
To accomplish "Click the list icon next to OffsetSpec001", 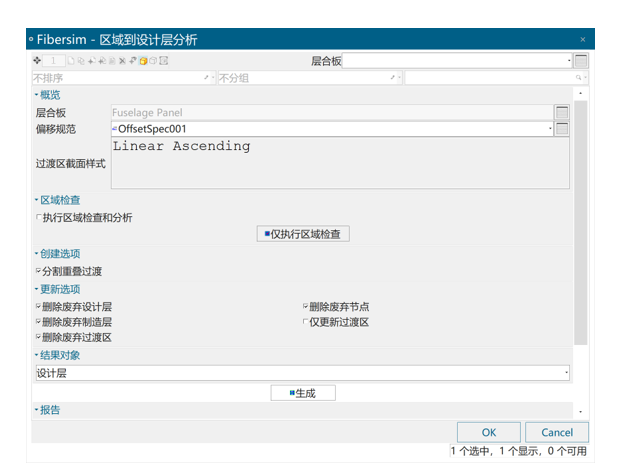I will 562,129.
